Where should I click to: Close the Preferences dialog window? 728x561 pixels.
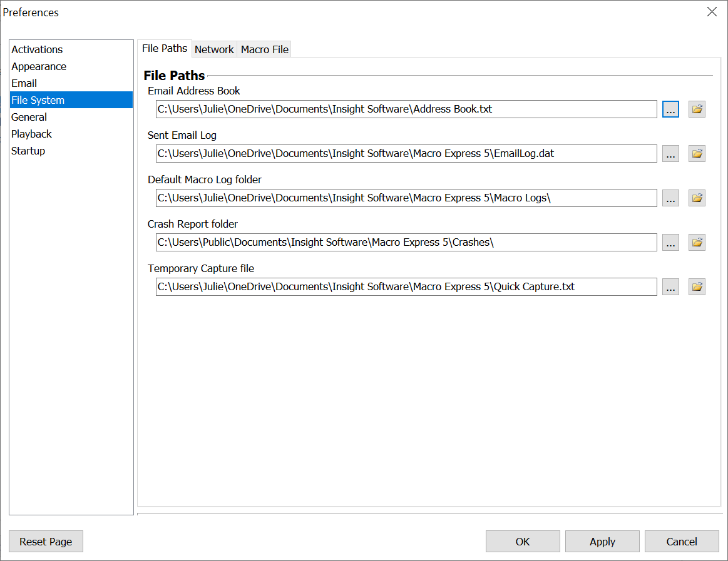click(x=712, y=12)
